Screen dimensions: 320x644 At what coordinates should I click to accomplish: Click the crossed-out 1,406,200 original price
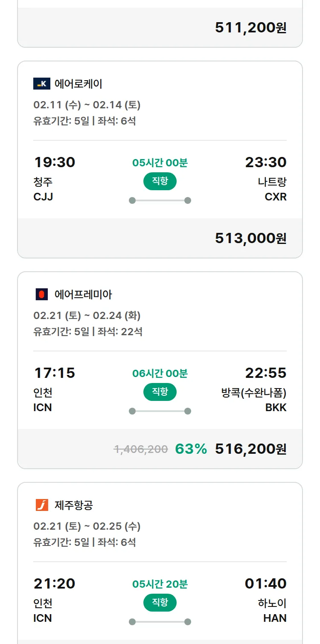tap(141, 449)
